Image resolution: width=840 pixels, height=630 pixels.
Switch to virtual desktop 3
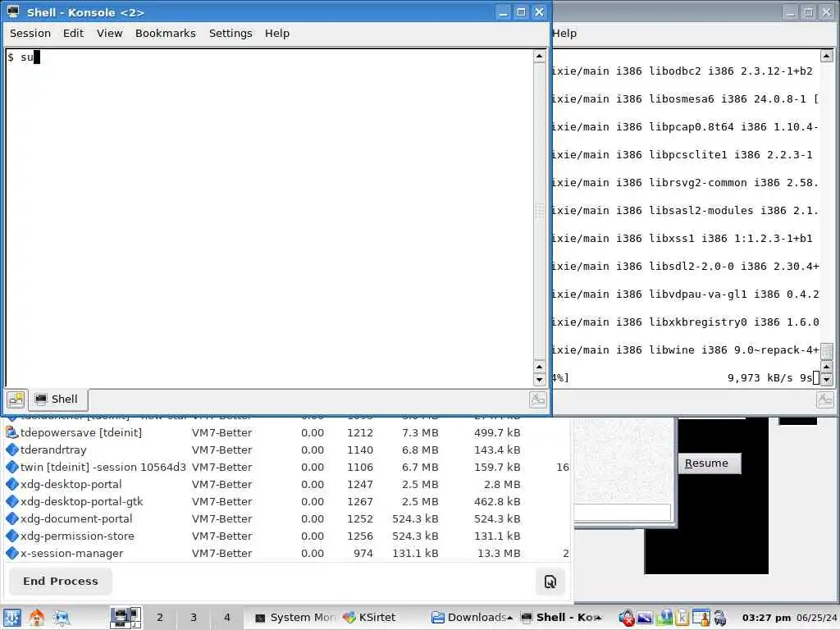point(194,618)
